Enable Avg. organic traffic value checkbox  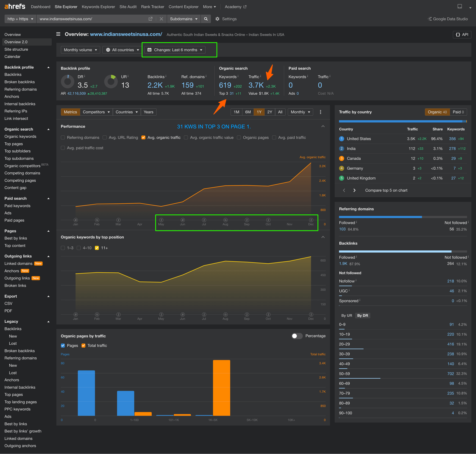point(186,137)
